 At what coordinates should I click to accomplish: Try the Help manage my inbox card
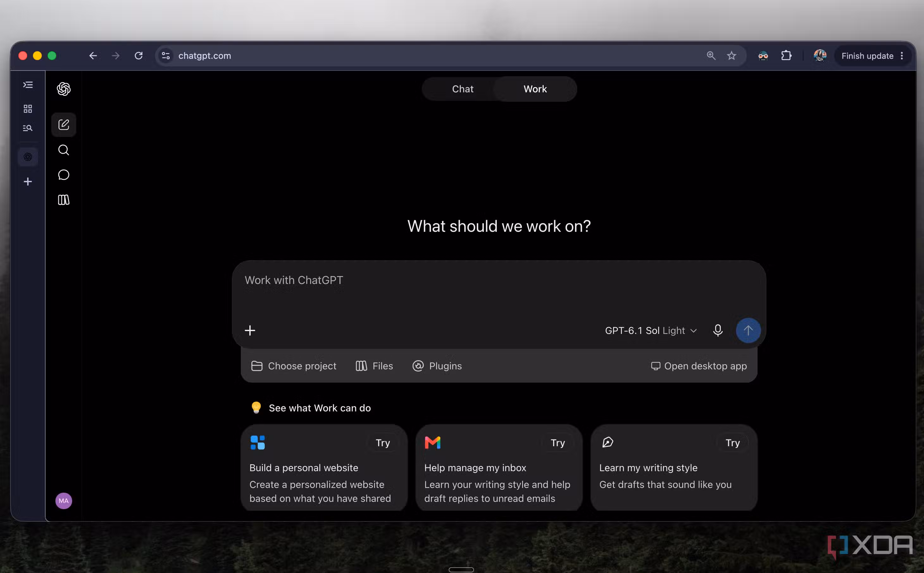click(557, 443)
